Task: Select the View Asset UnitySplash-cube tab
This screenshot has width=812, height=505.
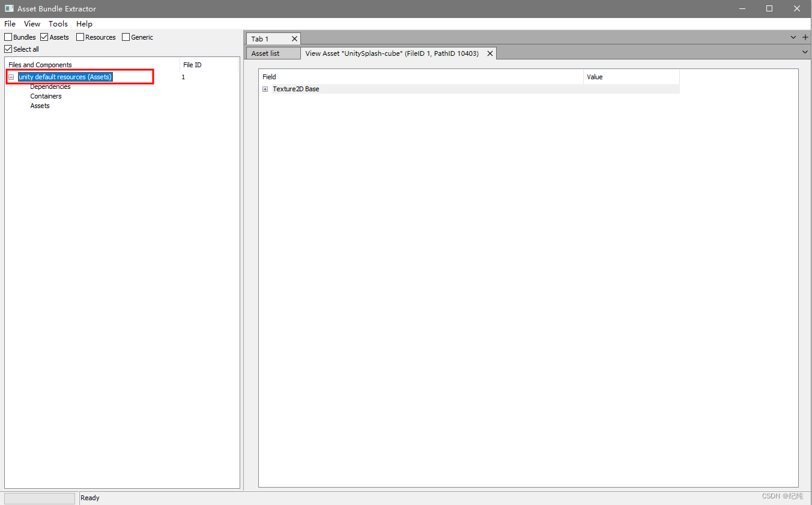Action: 392,53
